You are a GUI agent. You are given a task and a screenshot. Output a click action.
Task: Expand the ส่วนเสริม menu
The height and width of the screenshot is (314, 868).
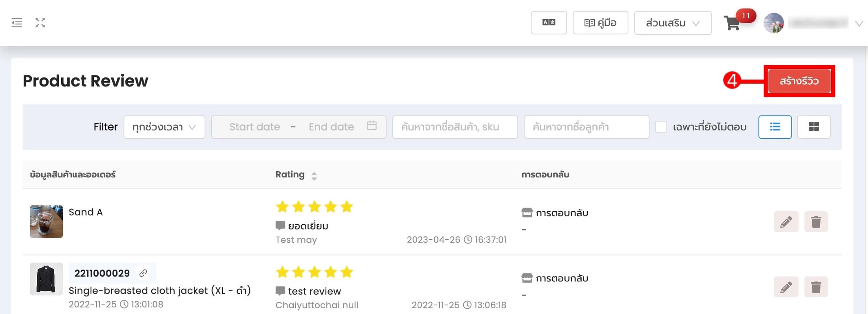pos(672,23)
